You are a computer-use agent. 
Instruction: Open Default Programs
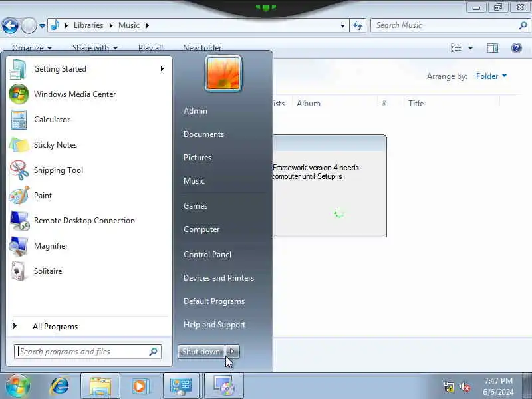pyautogui.click(x=214, y=301)
